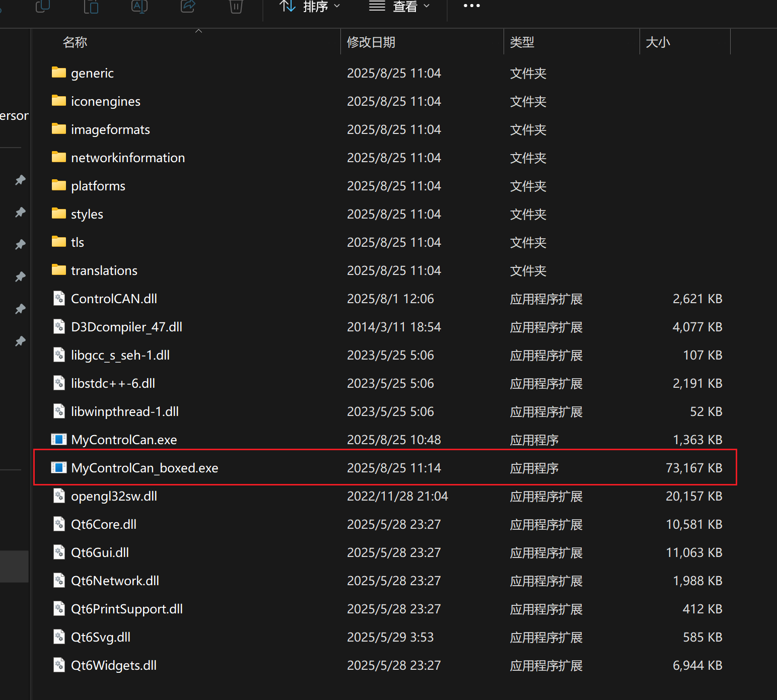Click a pin icon in the sidebar
The width and height of the screenshot is (777, 700).
point(20,180)
